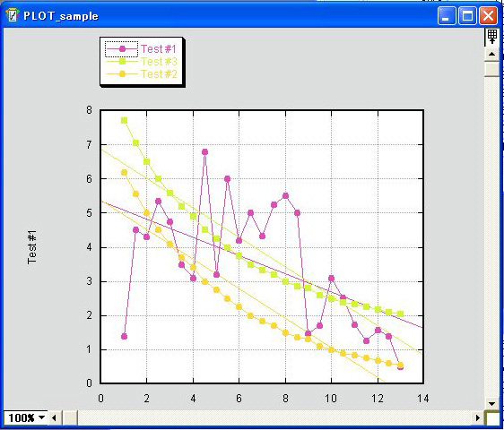
Task: Select the Test #1 legend line marker
Action: point(122,49)
